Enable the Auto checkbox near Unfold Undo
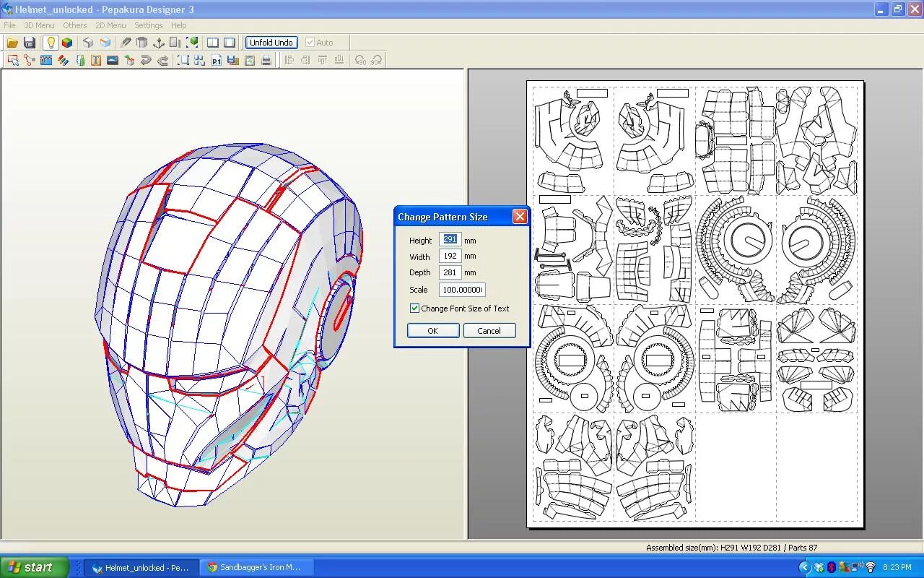Screen dimensions: 924x578 pos(310,42)
